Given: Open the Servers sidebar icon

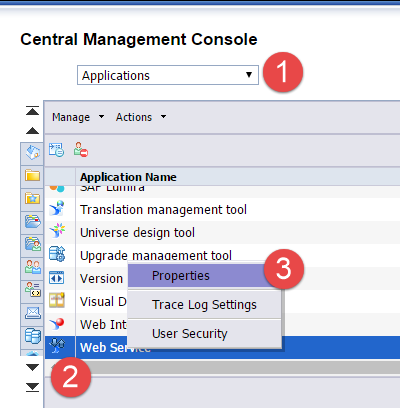Looking at the screenshot, I should coord(32,336).
